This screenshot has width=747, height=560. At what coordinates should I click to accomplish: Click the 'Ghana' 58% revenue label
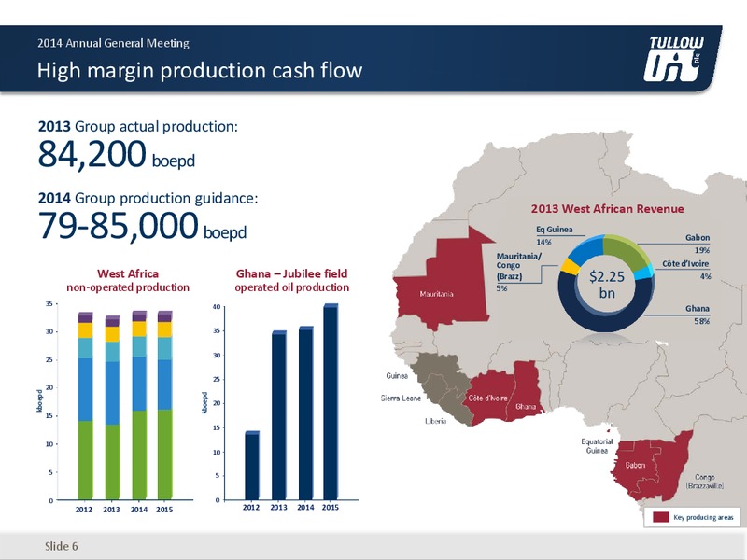click(x=698, y=315)
